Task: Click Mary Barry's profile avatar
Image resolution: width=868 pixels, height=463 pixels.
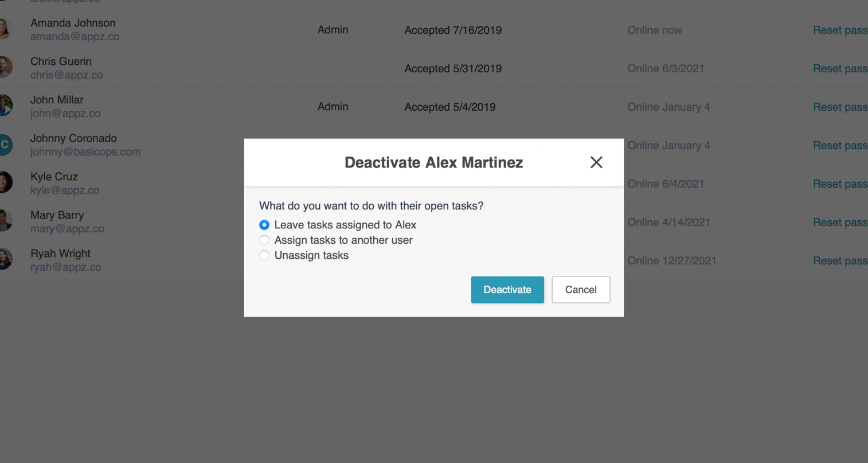Action: click(x=5, y=221)
